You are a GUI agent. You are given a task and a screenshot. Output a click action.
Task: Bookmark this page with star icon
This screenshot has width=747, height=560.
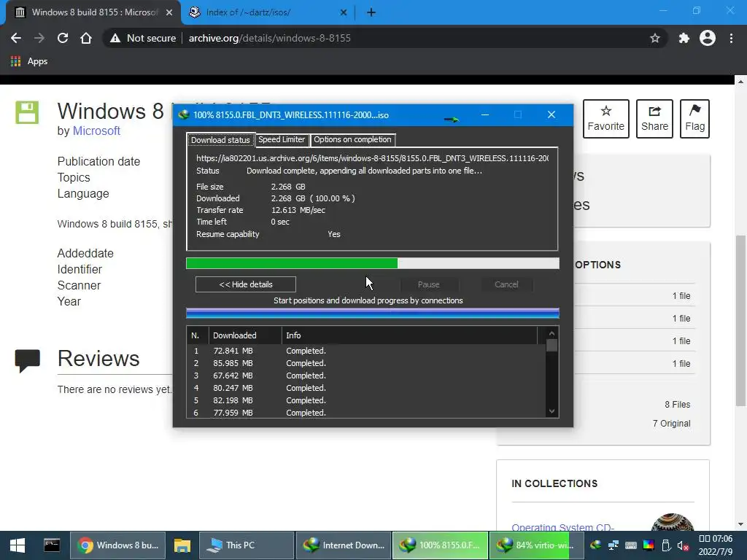(655, 38)
